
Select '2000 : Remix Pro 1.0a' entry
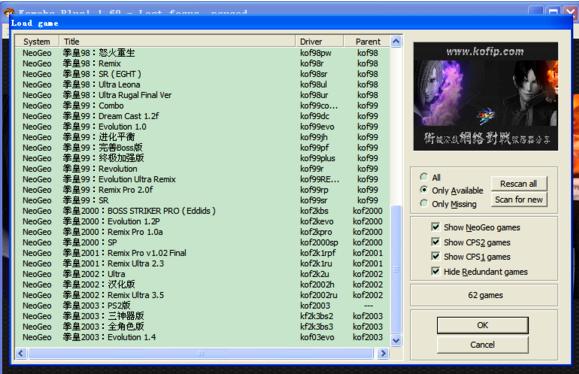click(202, 232)
